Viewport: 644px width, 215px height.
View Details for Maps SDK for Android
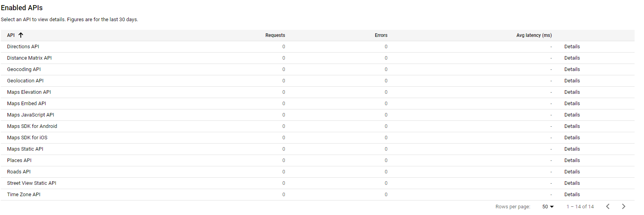pyautogui.click(x=572, y=126)
